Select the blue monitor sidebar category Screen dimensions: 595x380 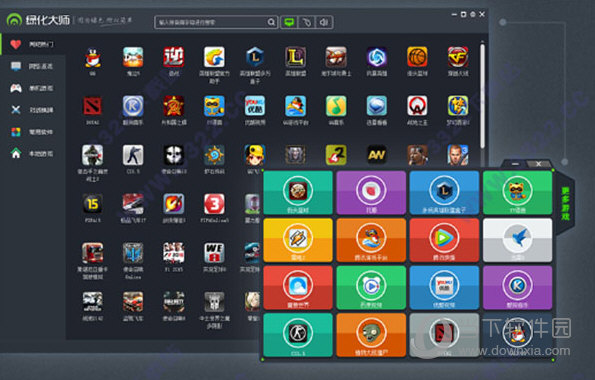[33, 66]
